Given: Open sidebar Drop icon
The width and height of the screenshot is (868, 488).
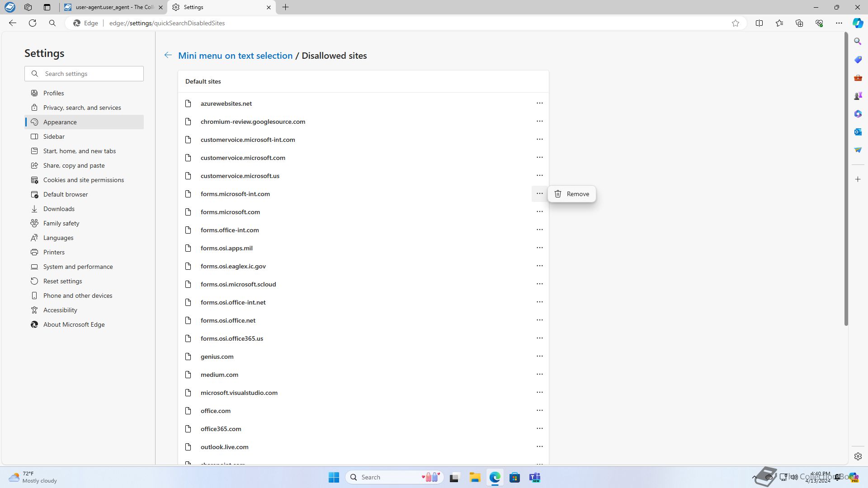Looking at the screenshot, I should pos(858,150).
